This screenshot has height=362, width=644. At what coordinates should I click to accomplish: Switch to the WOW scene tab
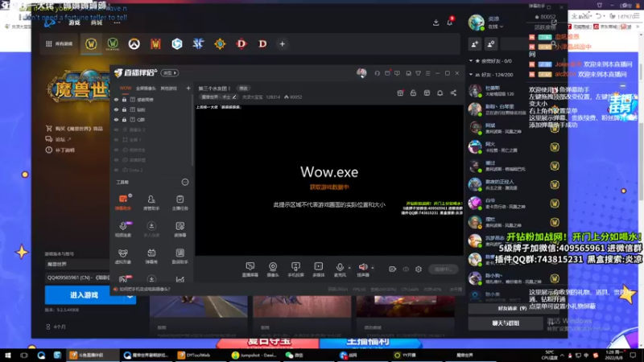[126, 88]
